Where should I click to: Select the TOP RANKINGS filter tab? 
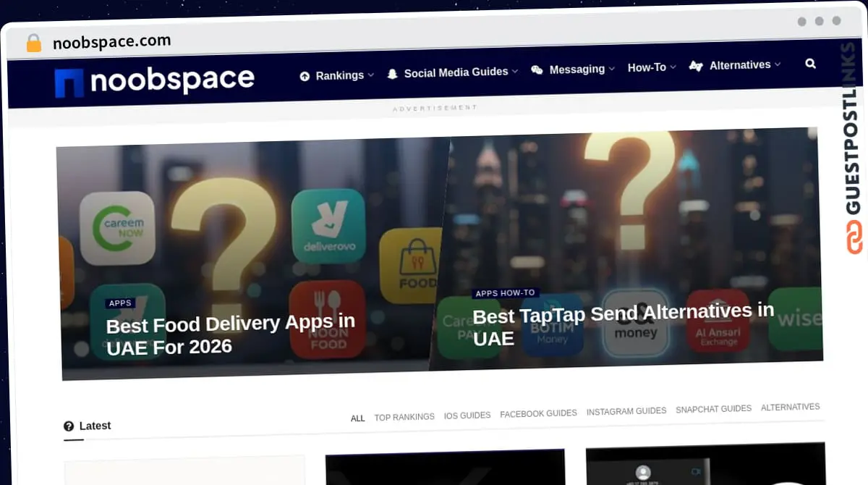[404, 417]
